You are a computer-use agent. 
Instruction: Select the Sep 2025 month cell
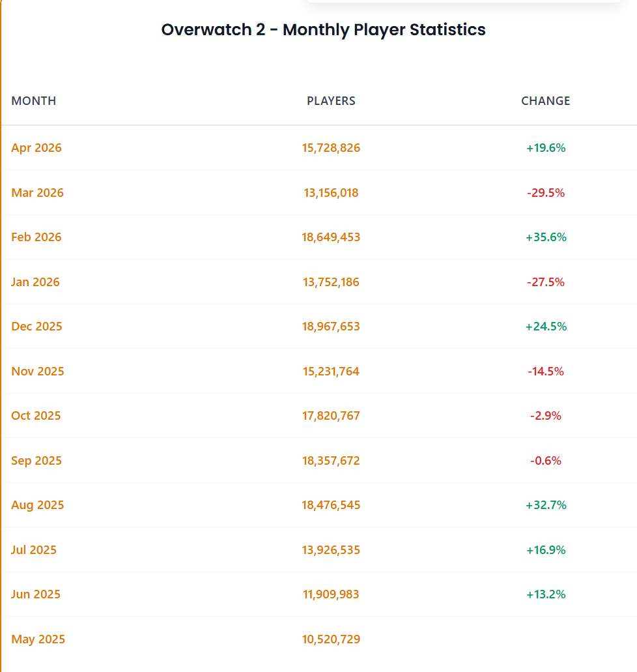(36, 461)
